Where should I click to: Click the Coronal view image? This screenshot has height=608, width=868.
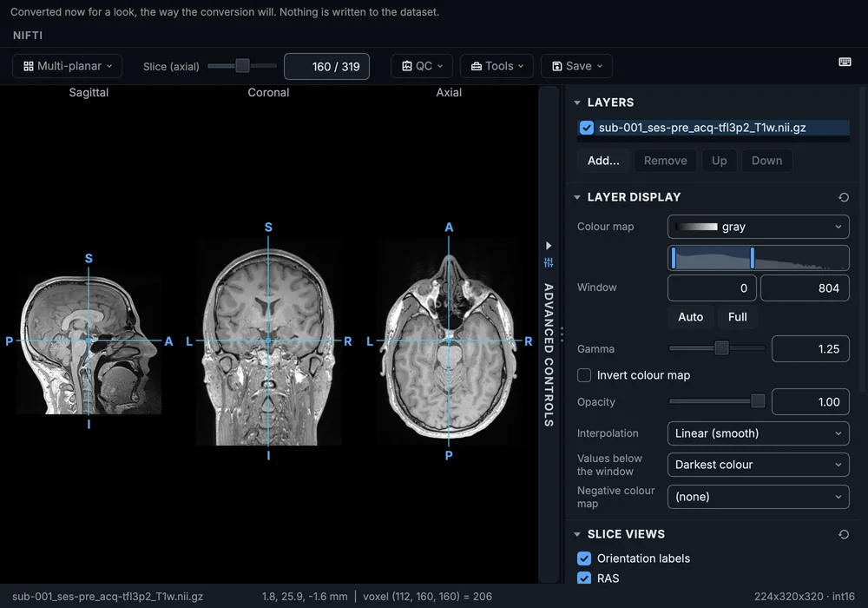pyautogui.click(x=268, y=341)
